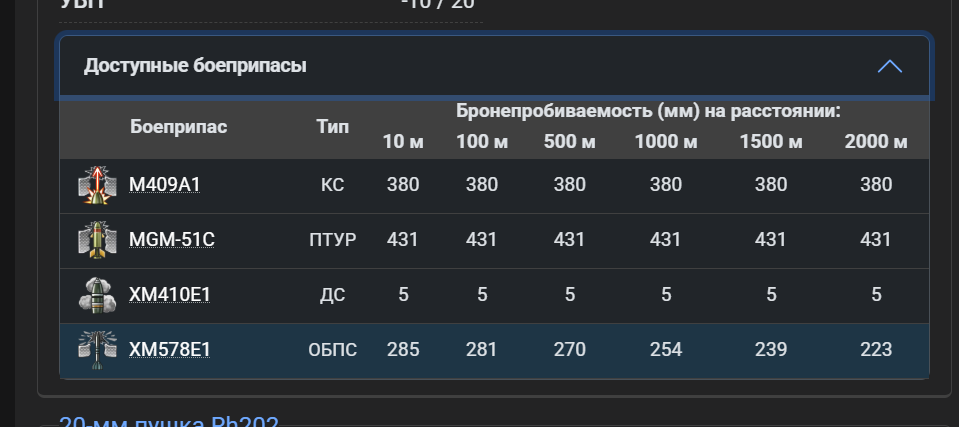Open the 20-мм пушка Rh202 link

pos(169,421)
